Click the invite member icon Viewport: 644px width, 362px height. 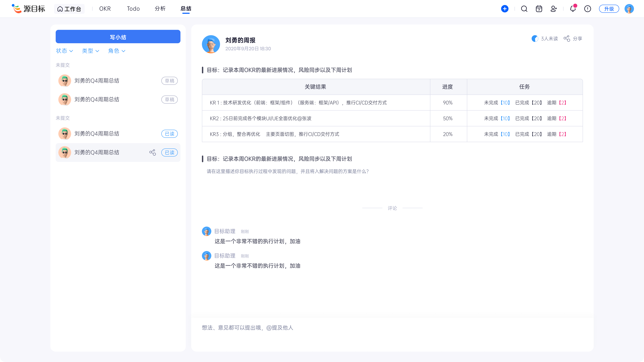[x=554, y=9]
